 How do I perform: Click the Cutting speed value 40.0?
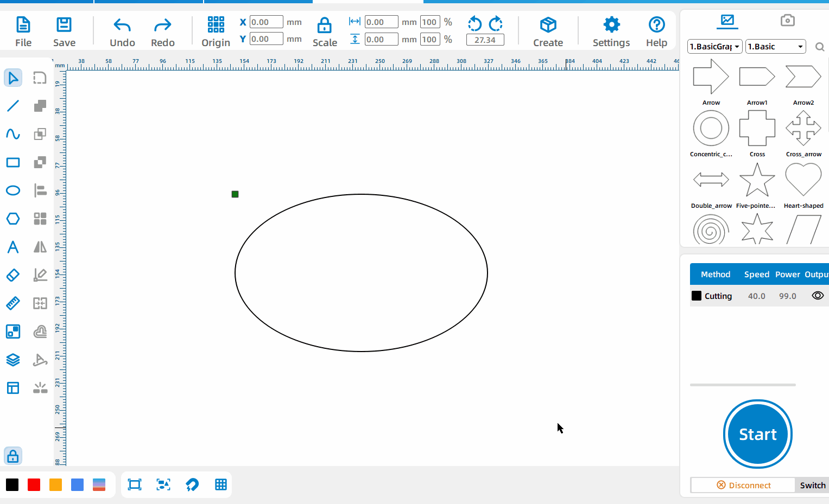point(757,296)
